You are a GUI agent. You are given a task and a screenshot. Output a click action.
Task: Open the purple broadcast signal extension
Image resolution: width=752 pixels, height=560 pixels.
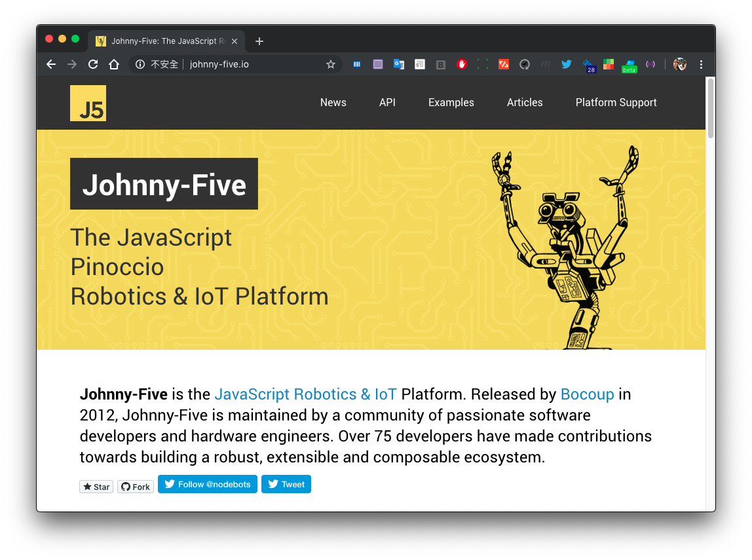650,64
